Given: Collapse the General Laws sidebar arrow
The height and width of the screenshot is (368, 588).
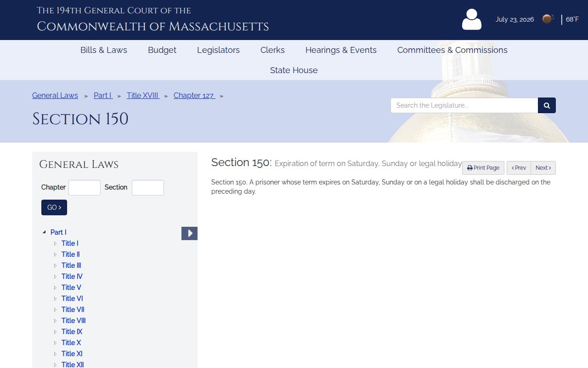Looking at the screenshot, I should pos(189,233).
